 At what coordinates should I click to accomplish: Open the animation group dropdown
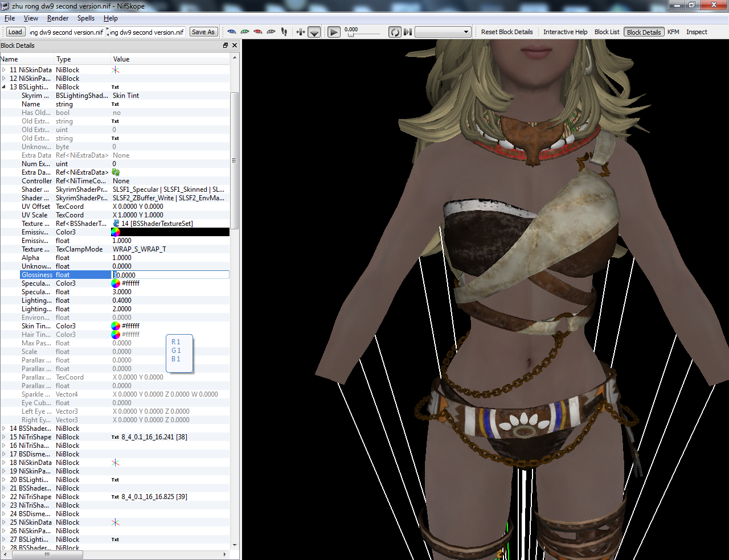443,32
